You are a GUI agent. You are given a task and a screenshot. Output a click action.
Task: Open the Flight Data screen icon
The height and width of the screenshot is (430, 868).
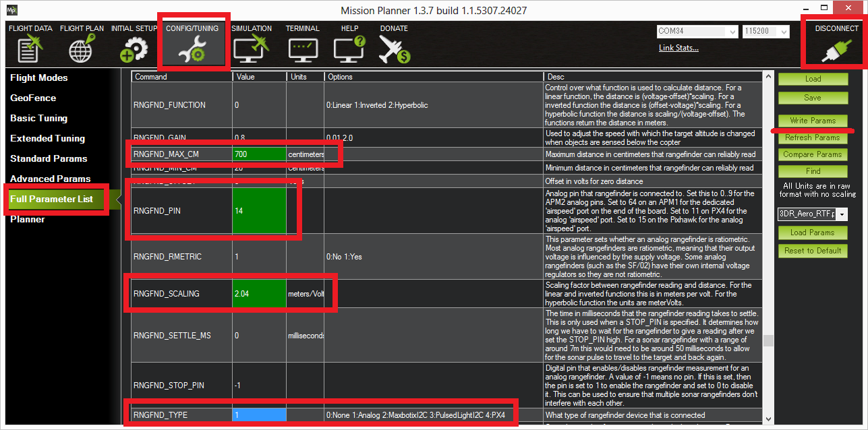(x=30, y=50)
